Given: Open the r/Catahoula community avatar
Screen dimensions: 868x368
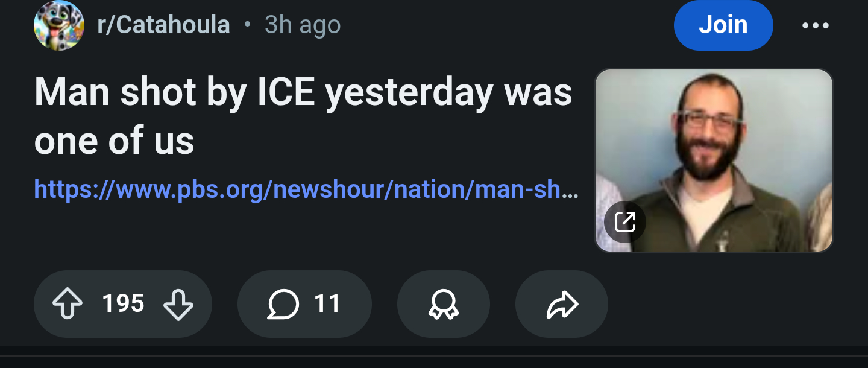Looking at the screenshot, I should (x=58, y=25).
